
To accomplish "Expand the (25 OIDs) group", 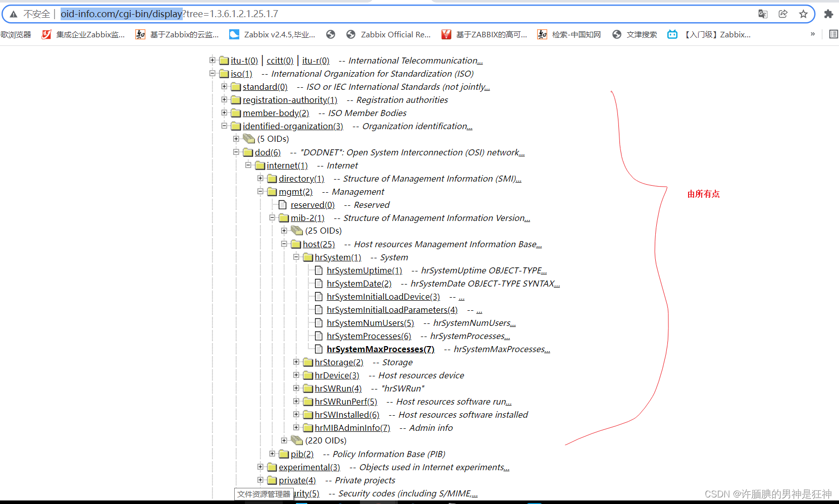I will [x=284, y=231].
